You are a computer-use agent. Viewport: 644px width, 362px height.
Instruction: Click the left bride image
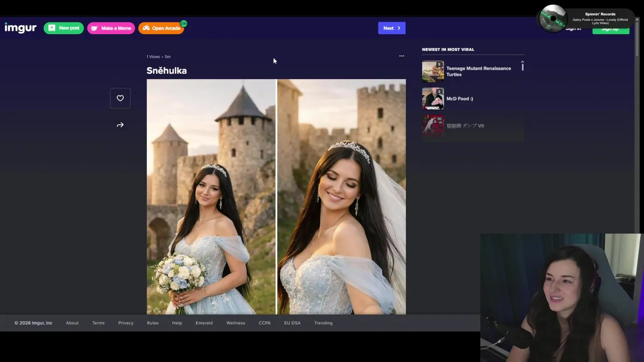tap(211, 197)
